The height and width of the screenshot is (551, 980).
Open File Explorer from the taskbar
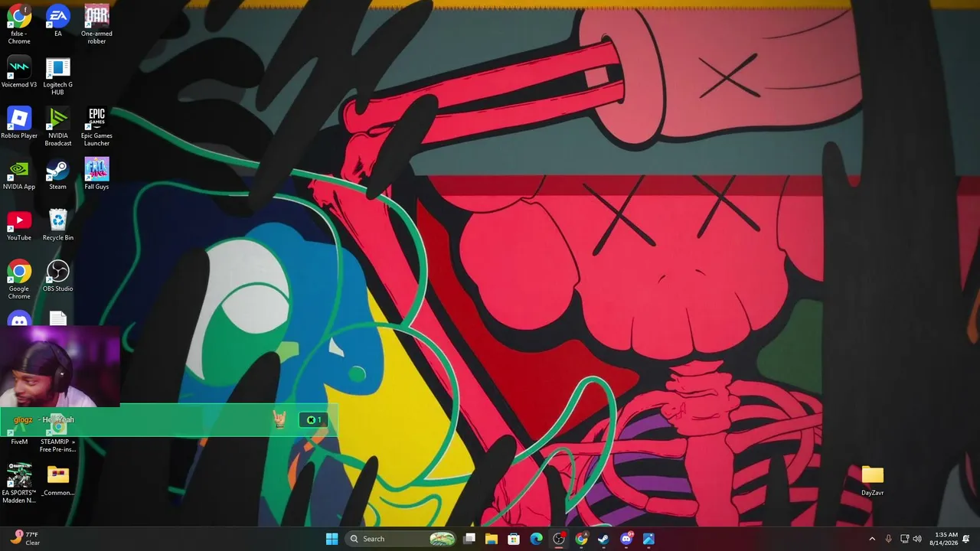point(492,539)
